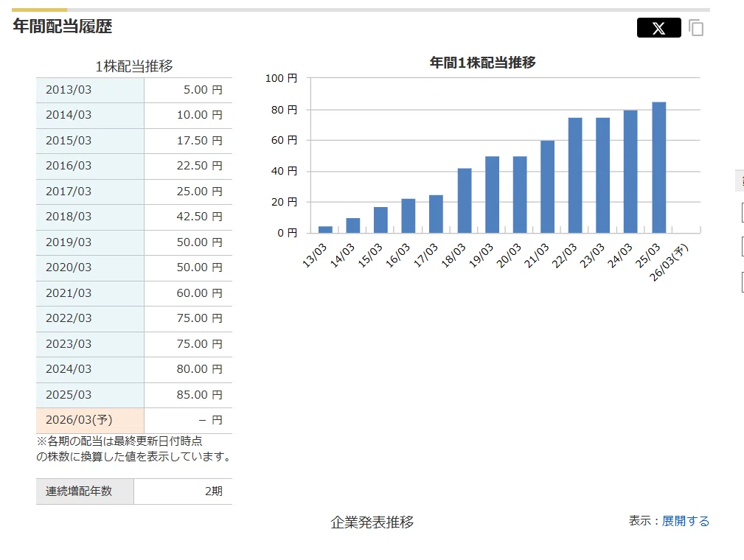This screenshot has width=744, height=560.
Task: Click the 18/03 bar in chart
Action: 465,200
